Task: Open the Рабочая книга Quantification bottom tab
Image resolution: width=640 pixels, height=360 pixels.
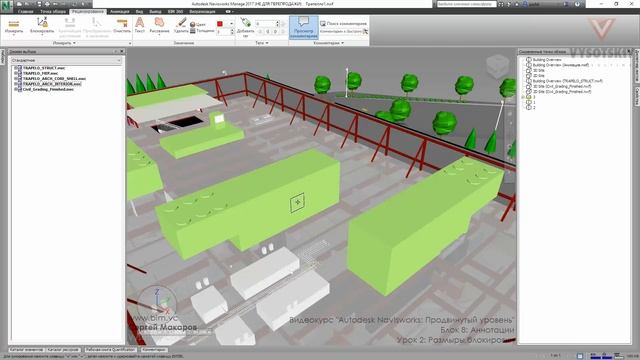Action: (x=111, y=350)
